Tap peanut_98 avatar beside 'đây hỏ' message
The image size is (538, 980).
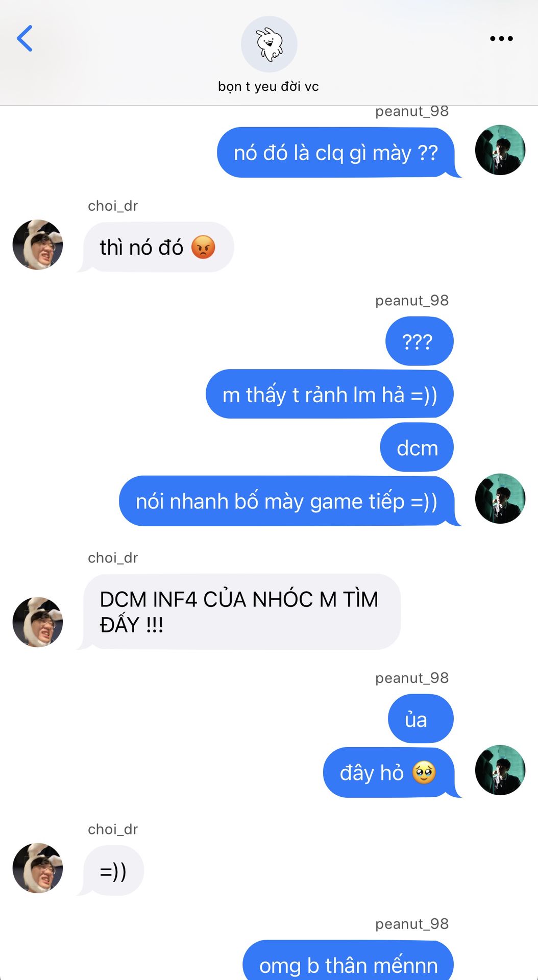click(x=500, y=770)
